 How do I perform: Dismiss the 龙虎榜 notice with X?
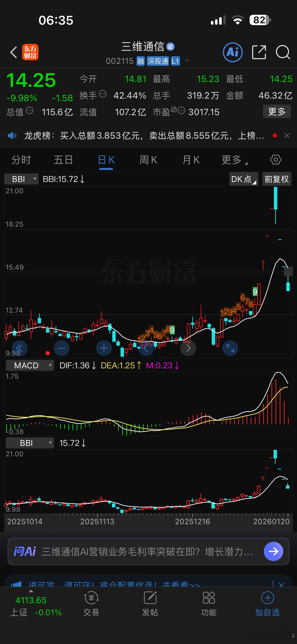click(287, 136)
